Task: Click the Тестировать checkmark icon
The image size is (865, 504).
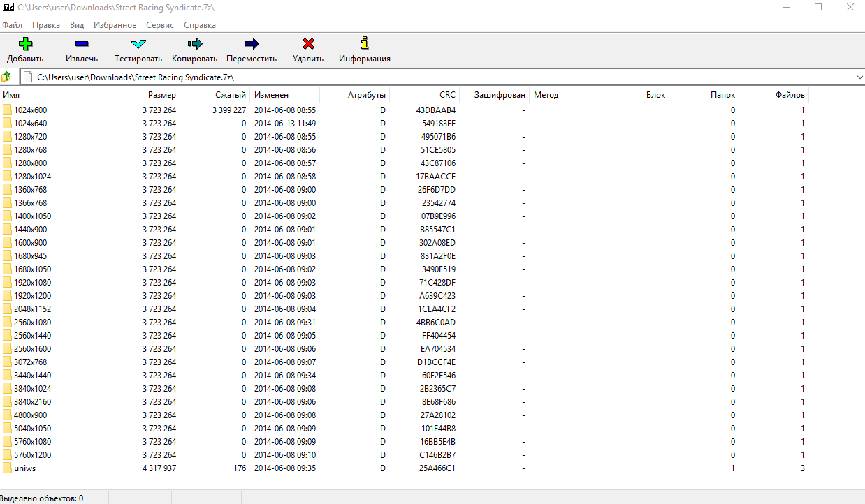Action: 138,44
